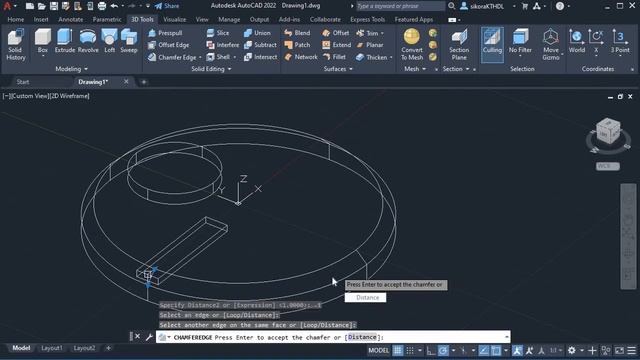Viewport: 640px width, 360px height.
Task: Select the surface Blend tool
Action: point(297,33)
